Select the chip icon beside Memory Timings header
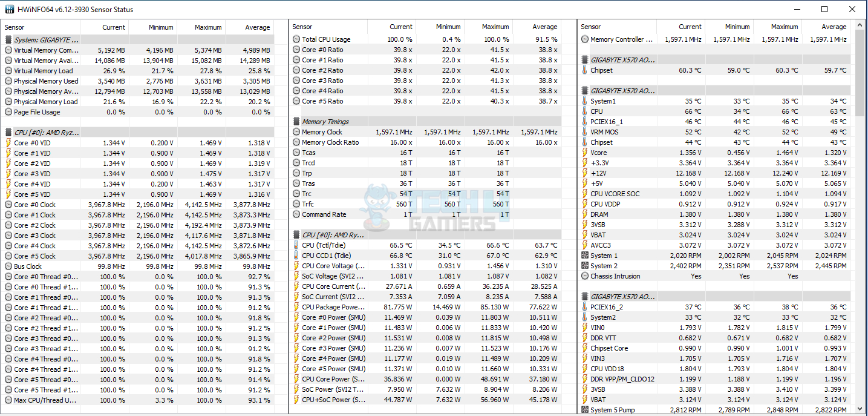Viewport: 868px width, 416px height. click(296, 122)
